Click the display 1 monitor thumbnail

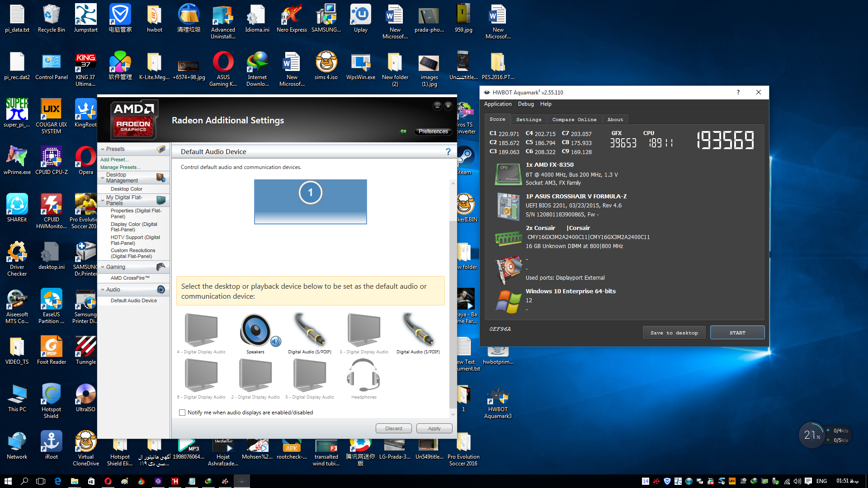311,202
